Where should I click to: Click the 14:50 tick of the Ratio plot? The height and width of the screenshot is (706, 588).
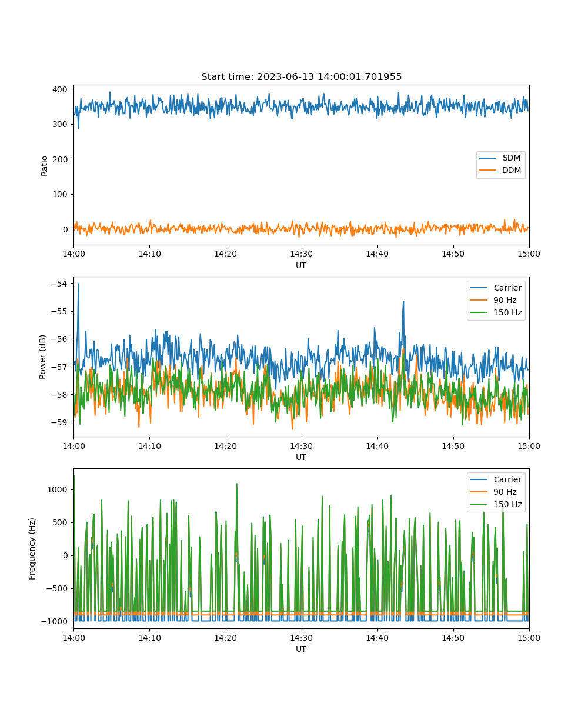coord(453,254)
